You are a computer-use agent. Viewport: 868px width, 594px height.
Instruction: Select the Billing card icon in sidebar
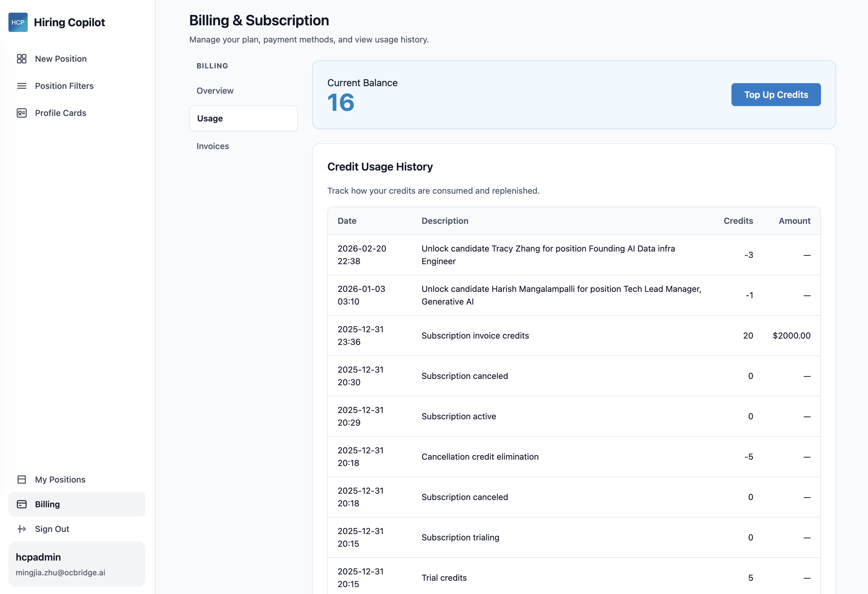point(21,504)
